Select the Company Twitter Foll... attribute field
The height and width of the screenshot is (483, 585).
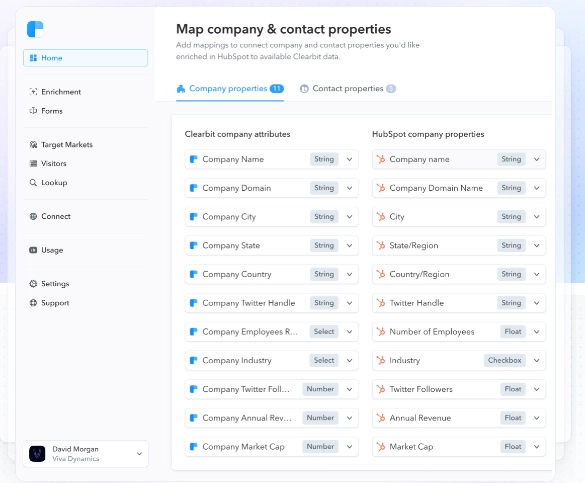point(272,389)
